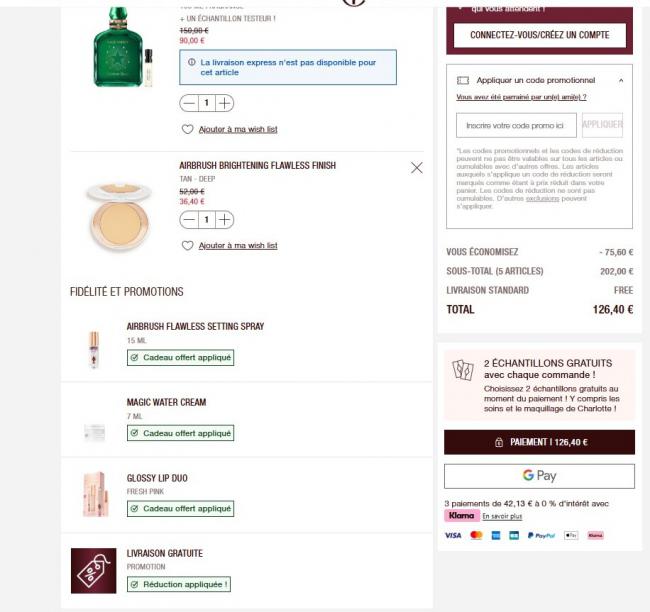Open the referred-by-a-friend link

521,97
